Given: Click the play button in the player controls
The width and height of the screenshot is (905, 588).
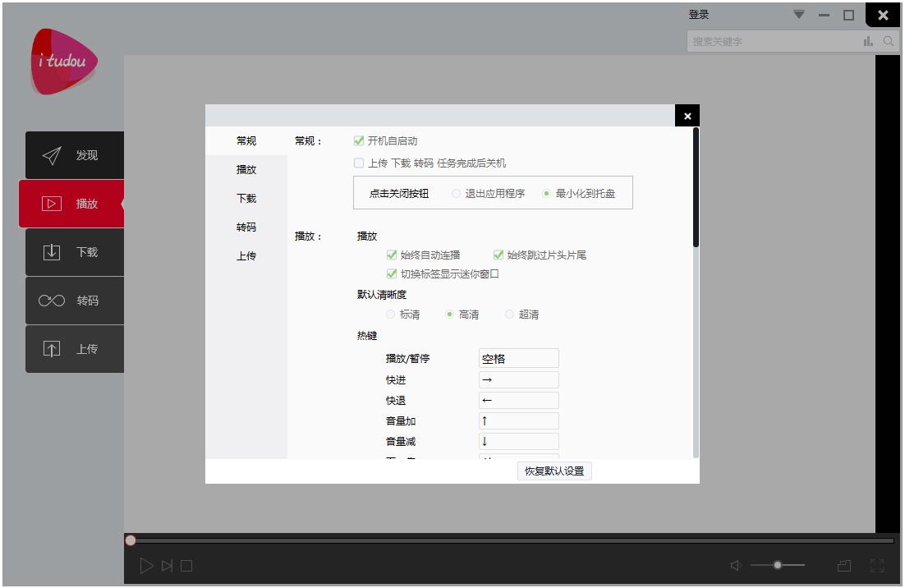Looking at the screenshot, I should click(x=147, y=565).
